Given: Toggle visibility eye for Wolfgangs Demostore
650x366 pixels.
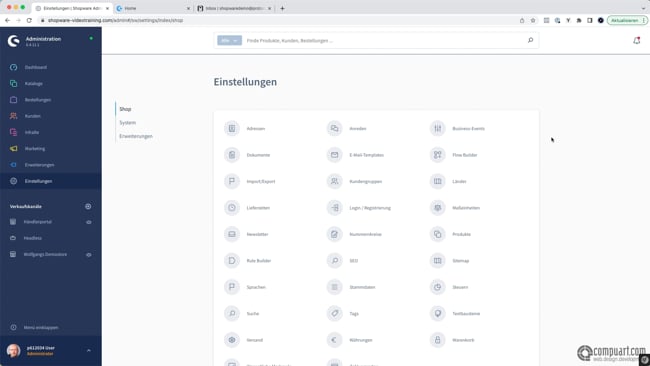Looking at the screenshot, I should point(89,255).
